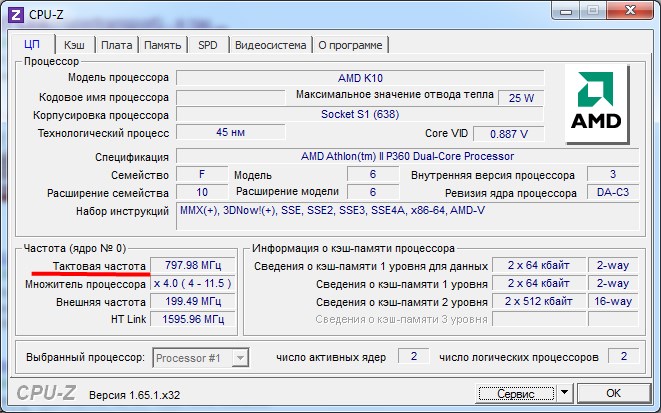Expand the Сервис dropdown arrow
661x413 pixels.
(x=565, y=393)
